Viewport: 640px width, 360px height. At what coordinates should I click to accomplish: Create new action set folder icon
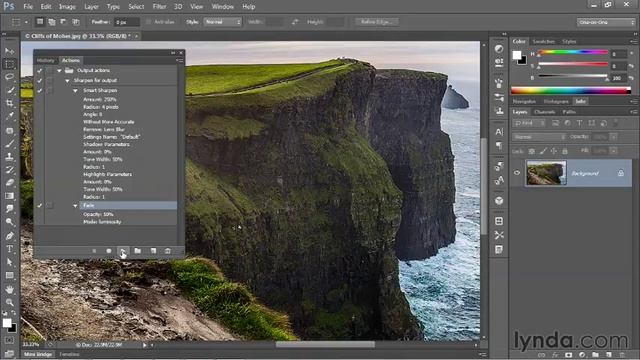click(x=138, y=251)
